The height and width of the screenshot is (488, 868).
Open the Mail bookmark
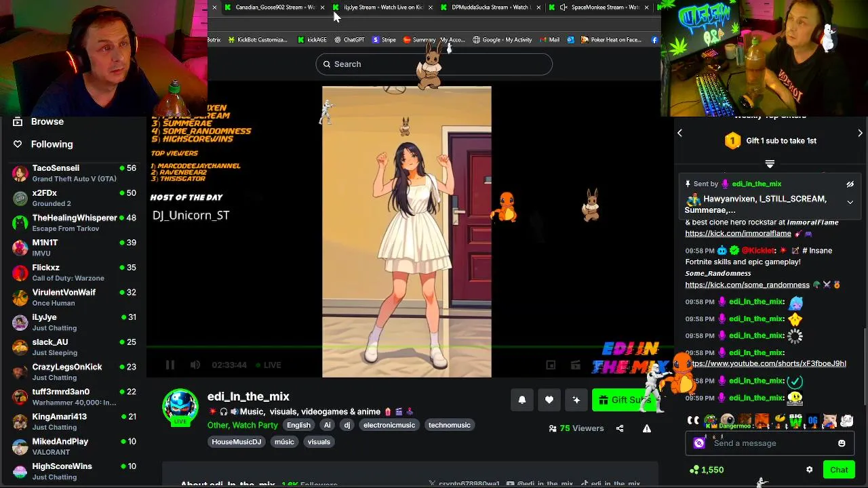pos(549,40)
